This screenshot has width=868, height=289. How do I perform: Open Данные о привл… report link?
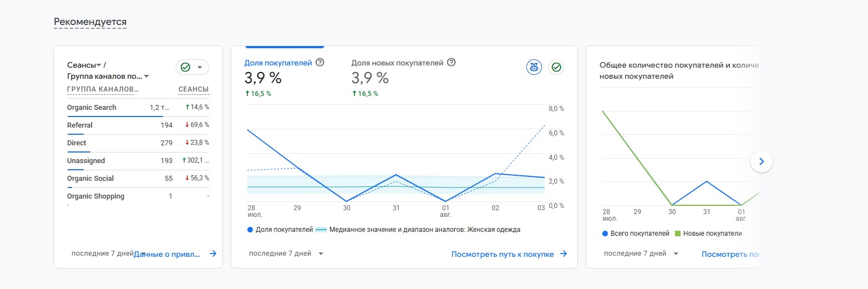click(x=167, y=253)
